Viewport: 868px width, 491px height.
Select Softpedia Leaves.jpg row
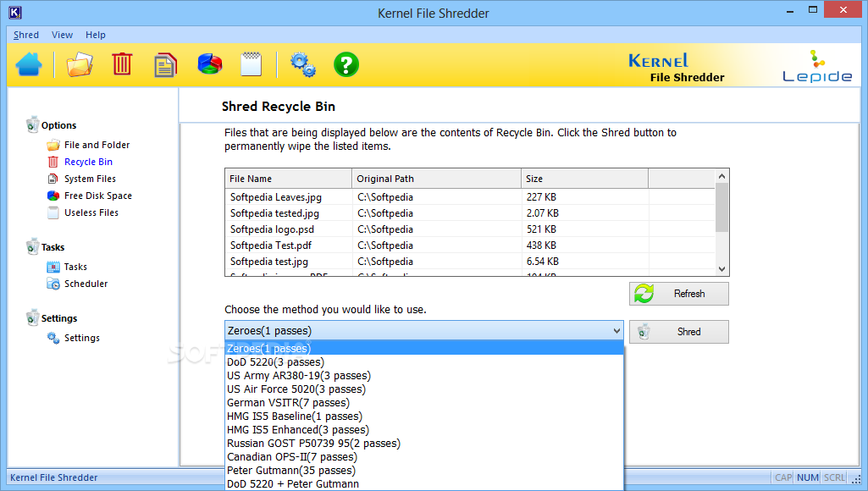point(469,197)
